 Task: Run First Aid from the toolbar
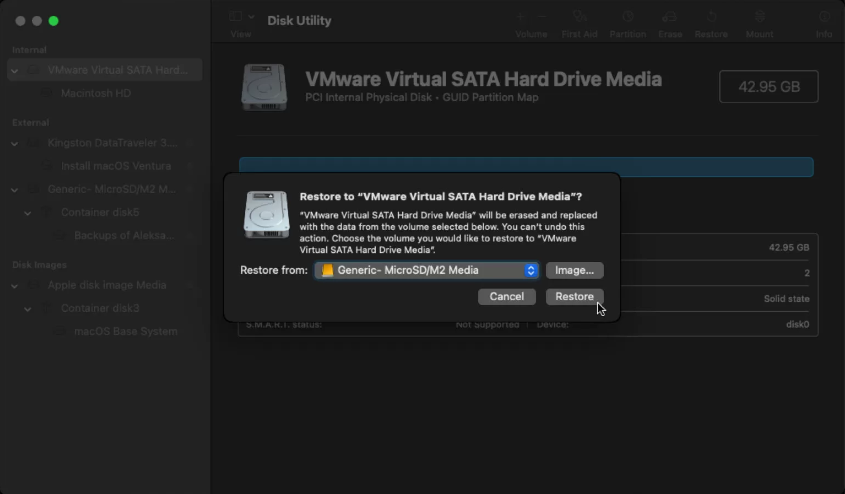point(579,17)
